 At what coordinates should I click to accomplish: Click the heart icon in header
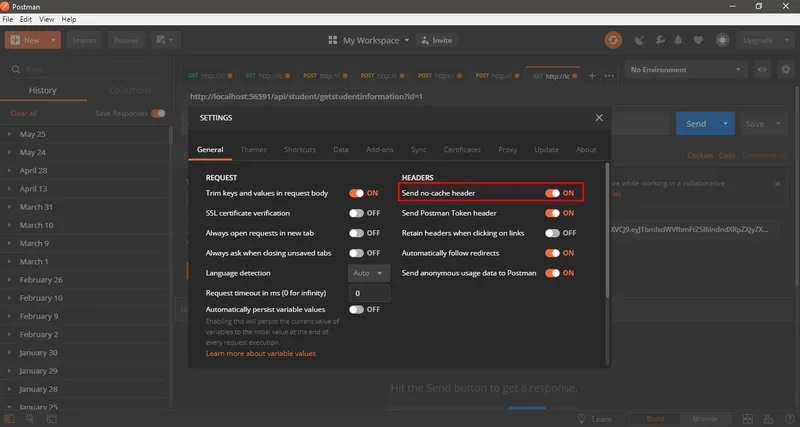698,40
